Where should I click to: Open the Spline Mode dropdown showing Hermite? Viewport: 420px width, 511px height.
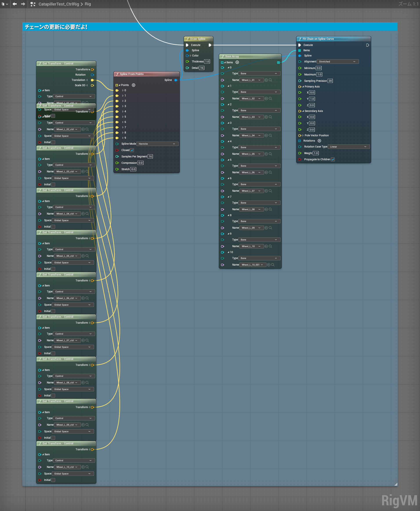pos(157,144)
